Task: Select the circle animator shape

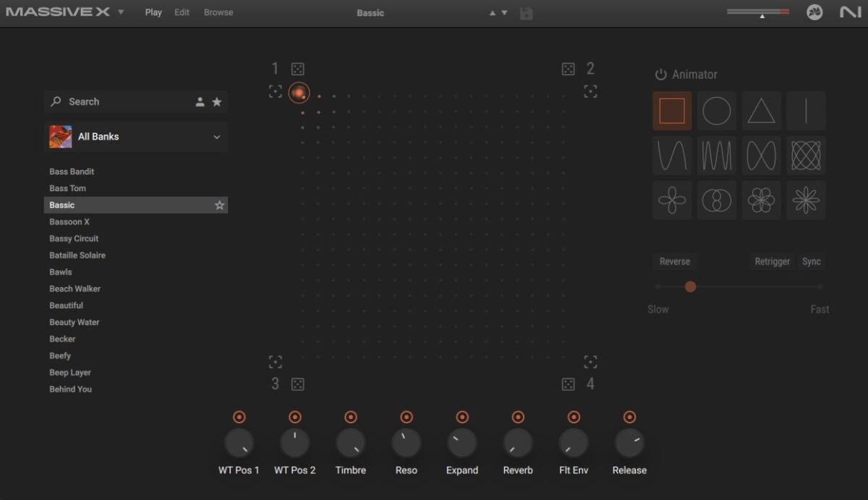Action: coord(717,111)
